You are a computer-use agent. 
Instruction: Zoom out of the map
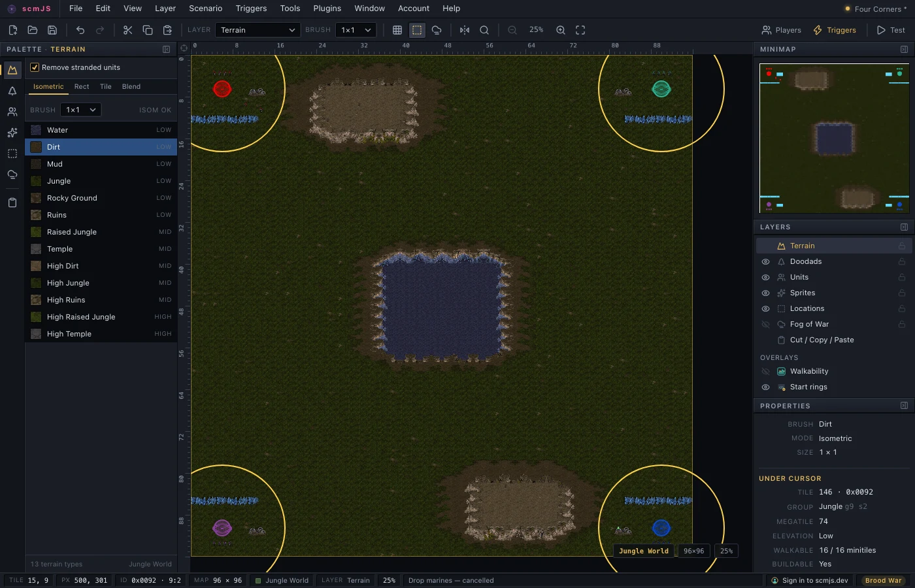click(512, 30)
